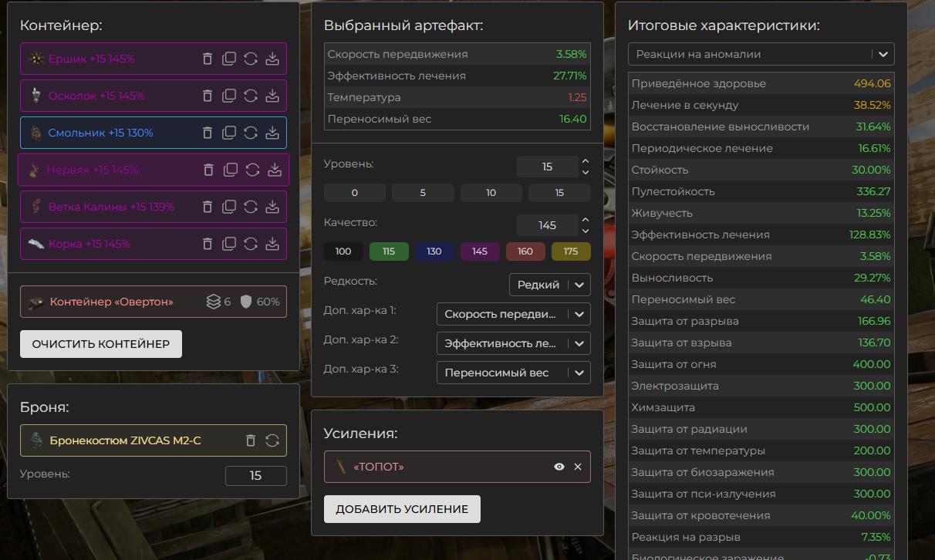This screenshot has width=935, height=560.
Task: Select level preset 10
Action: click(491, 193)
